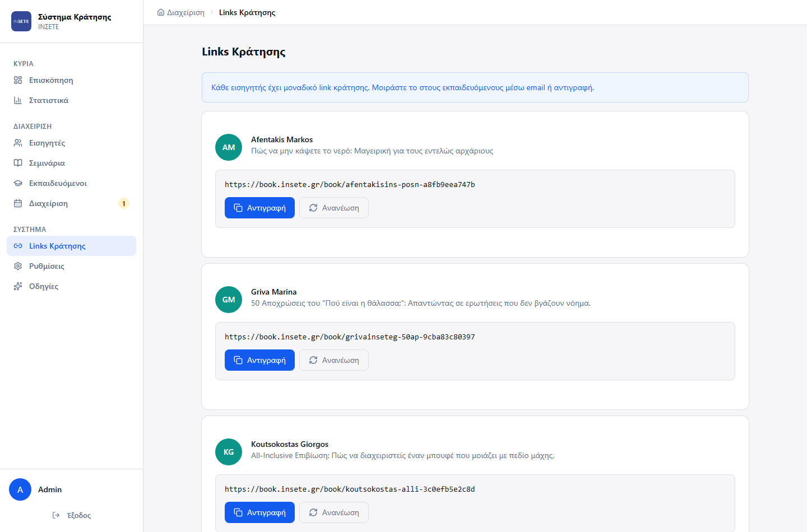The image size is (807, 532).
Task: Click the Διαχείριση calendar icon
Action: 18,203
